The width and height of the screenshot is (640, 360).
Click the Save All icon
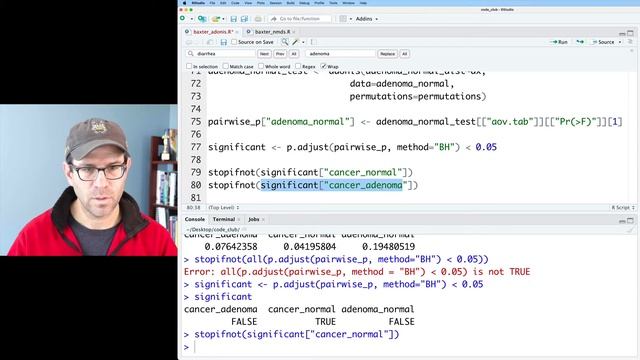[x=244, y=19]
